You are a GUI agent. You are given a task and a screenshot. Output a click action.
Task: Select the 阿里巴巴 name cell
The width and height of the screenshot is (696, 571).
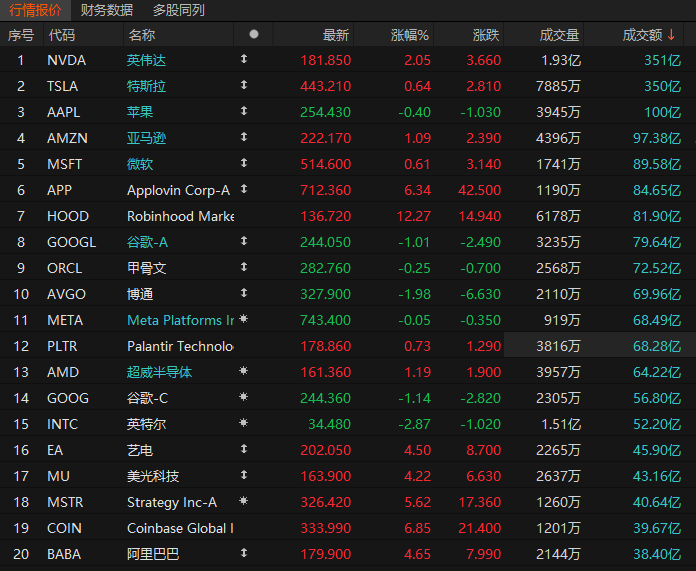(153, 554)
